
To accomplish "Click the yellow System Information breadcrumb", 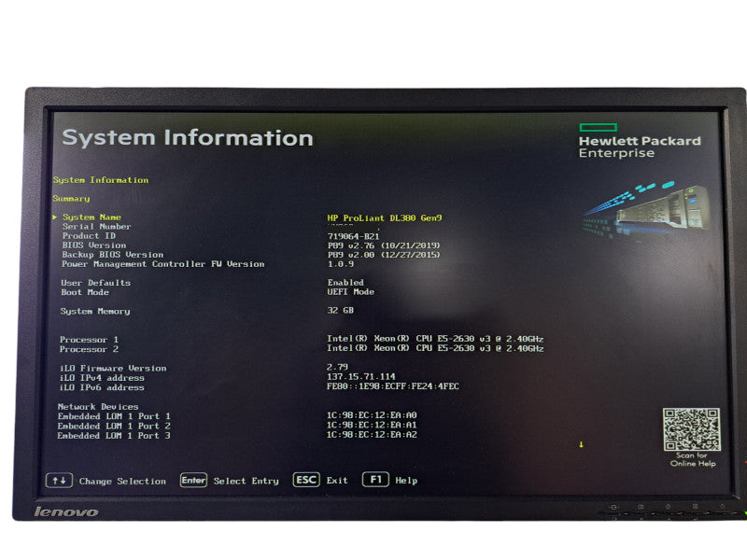I will coord(101,180).
